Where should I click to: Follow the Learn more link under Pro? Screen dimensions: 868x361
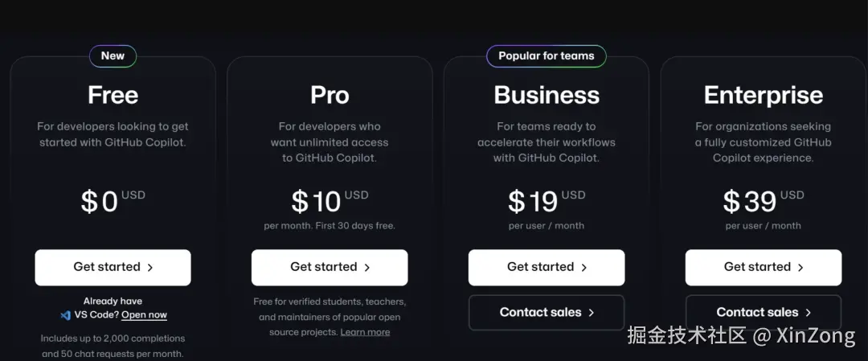(365, 332)
